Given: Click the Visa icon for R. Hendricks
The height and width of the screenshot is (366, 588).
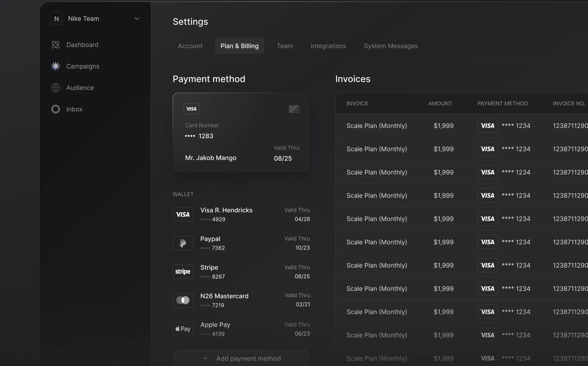Looking at the screenshot, I should click(183, 214).
